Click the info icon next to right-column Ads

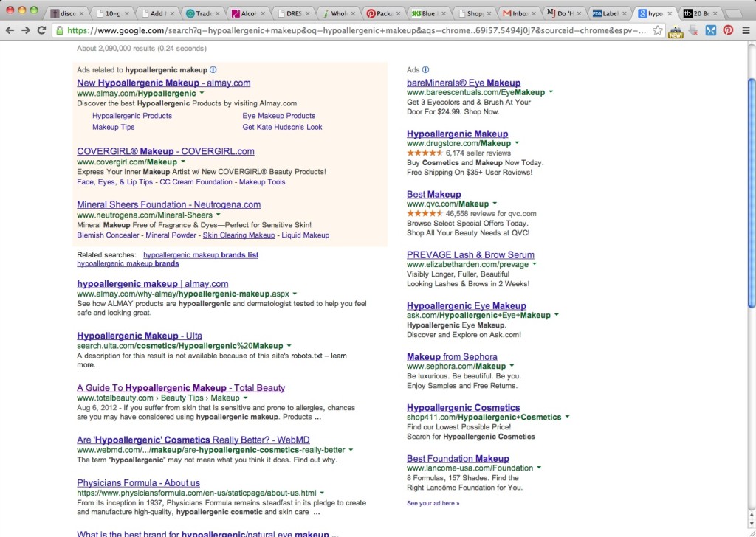point(425,70)
